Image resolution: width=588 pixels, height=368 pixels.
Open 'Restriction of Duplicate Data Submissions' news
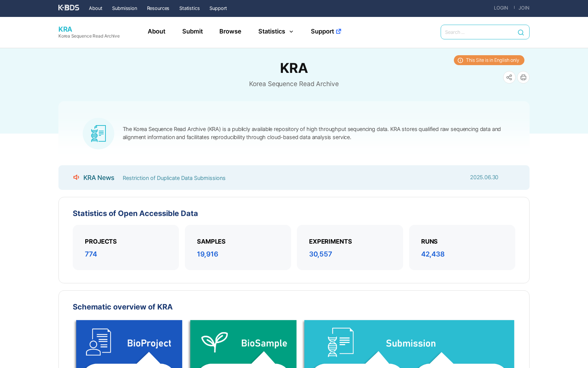[x=174, y=178]
